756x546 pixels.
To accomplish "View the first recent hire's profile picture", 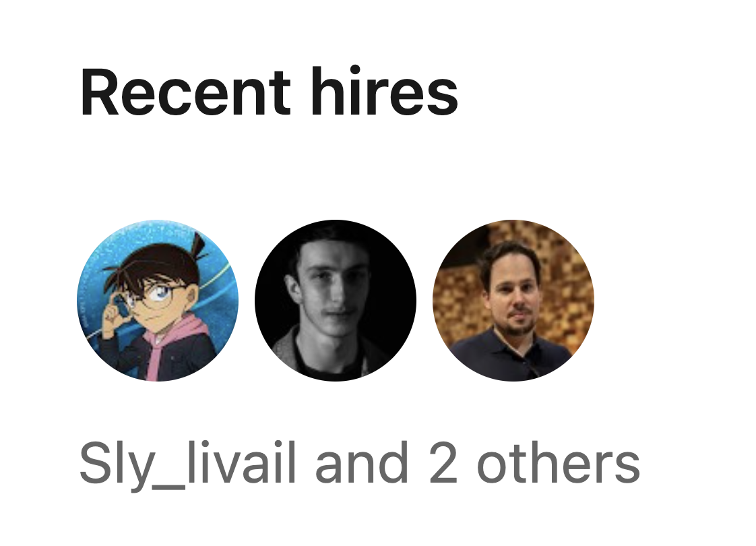I will 158,301.
